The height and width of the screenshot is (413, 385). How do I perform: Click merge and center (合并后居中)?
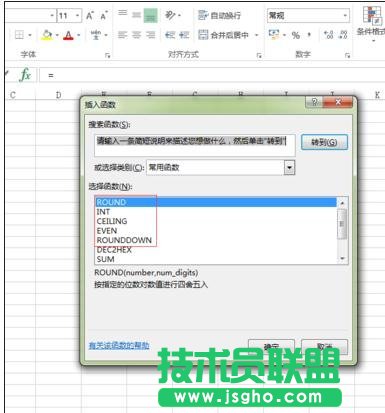tap(223, 35)
